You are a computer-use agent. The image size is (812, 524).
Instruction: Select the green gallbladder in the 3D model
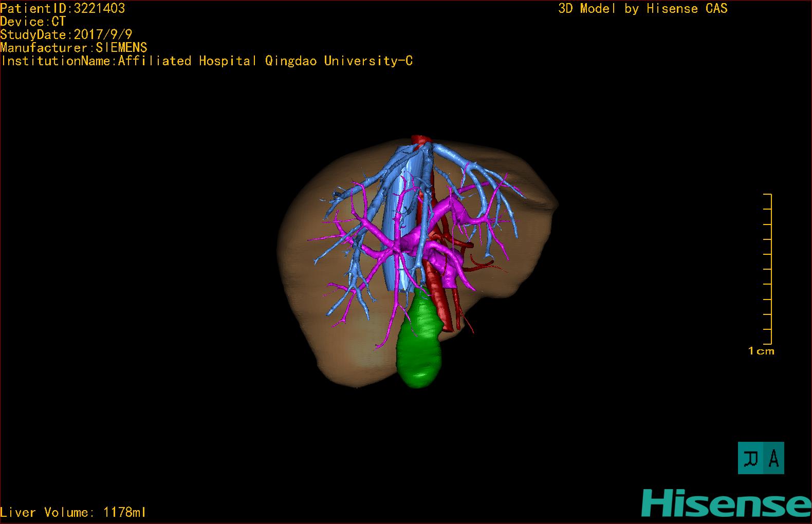(420, 339)
